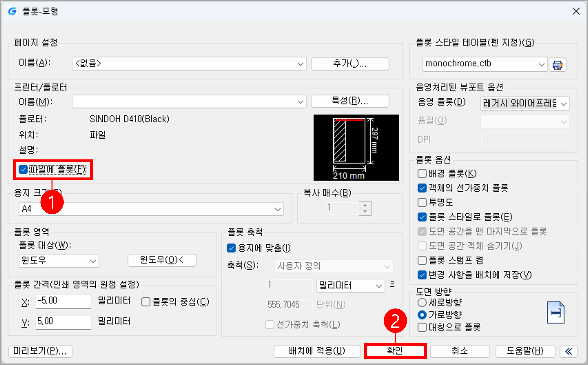Open the A4 paper size dropdown

point(151,209)
